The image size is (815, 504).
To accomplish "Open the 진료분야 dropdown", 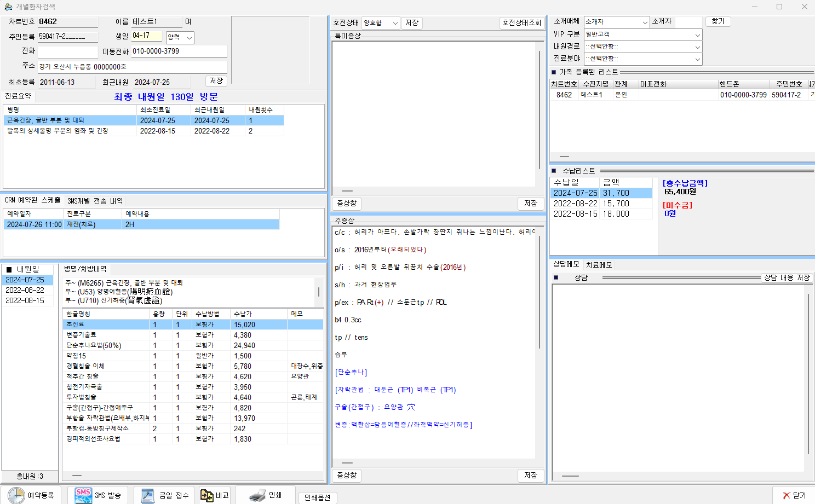I will [697, 59].
